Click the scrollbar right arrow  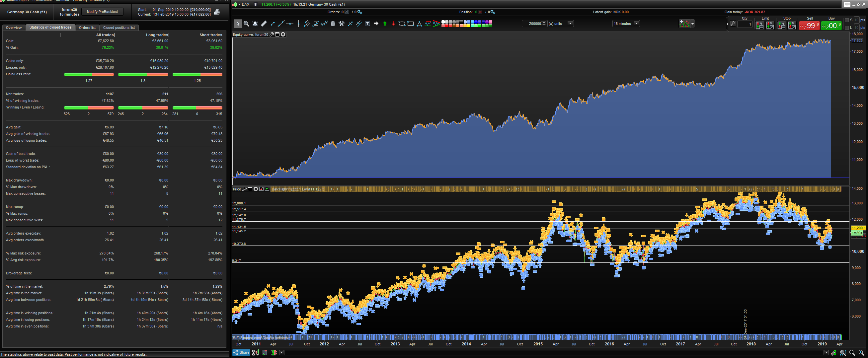coord(826,353)
